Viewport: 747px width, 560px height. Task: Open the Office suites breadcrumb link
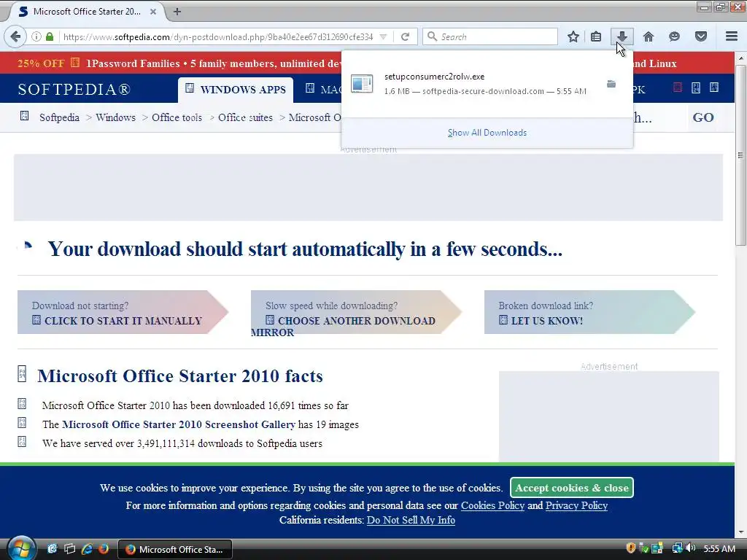point(245,117)
